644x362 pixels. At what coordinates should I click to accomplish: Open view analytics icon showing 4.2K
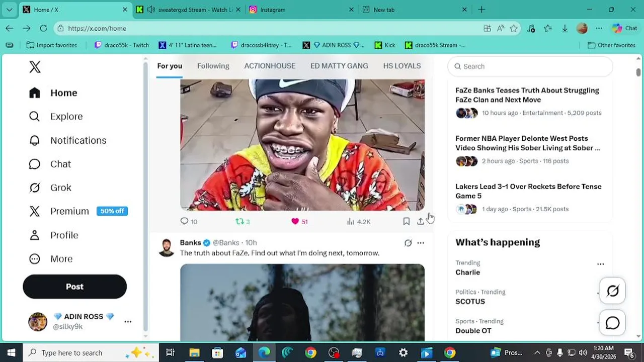tap(351, 221)
